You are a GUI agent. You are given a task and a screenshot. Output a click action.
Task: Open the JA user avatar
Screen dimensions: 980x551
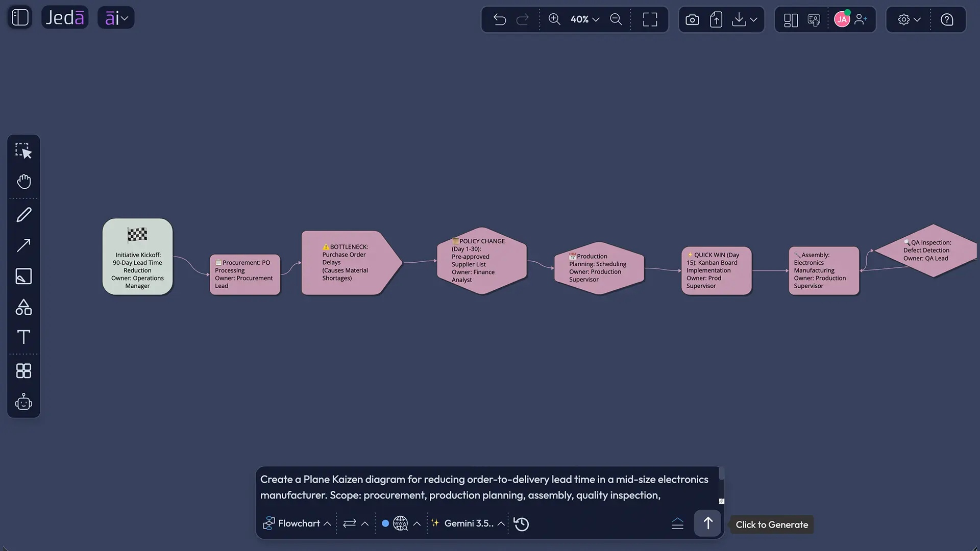842,19
